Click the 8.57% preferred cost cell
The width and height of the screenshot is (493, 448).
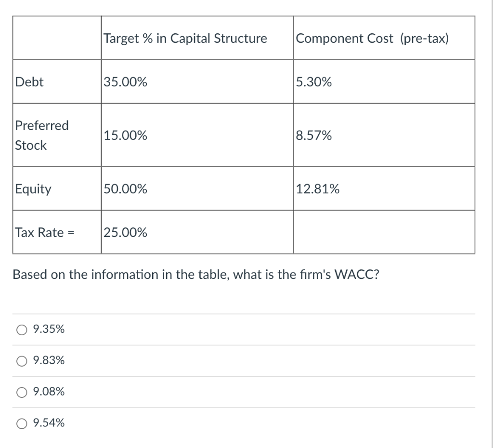coord(313,135)
